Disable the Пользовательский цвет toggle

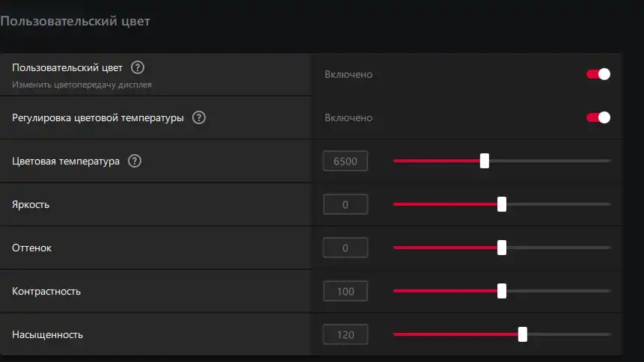[598, 74]
